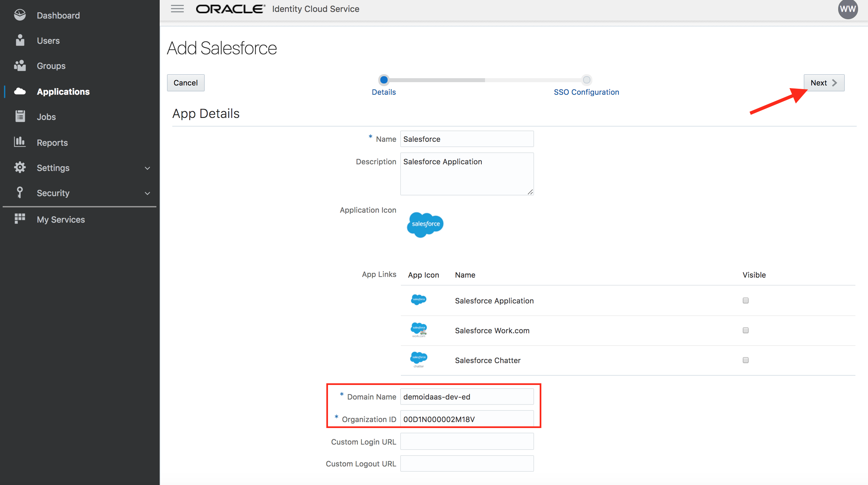Toggle Visible checkbox for Salesforce Application
This screenshot has height=485, width=868.
[745, 300]
